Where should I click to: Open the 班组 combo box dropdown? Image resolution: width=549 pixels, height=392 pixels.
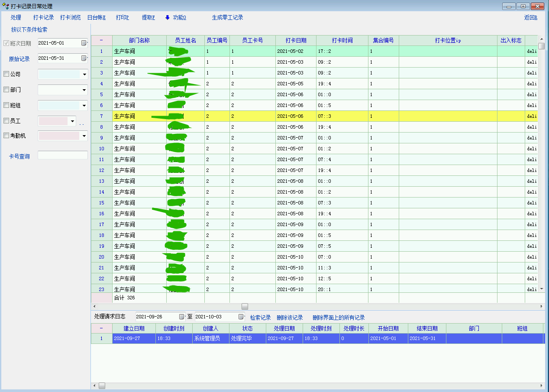(x=84, y=106)
